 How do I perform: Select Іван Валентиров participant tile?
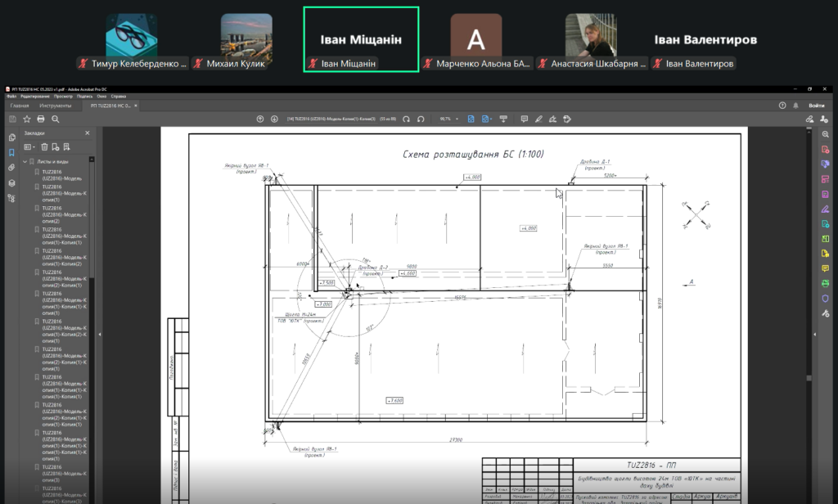705,39
